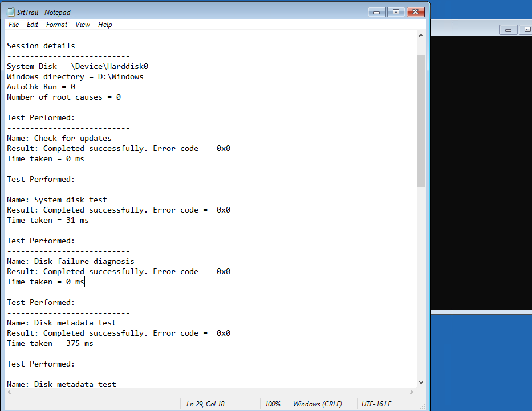Viewport: 532px width, 411px height.
Task: Open the Edit menu
Action: (x=33, y=25)
